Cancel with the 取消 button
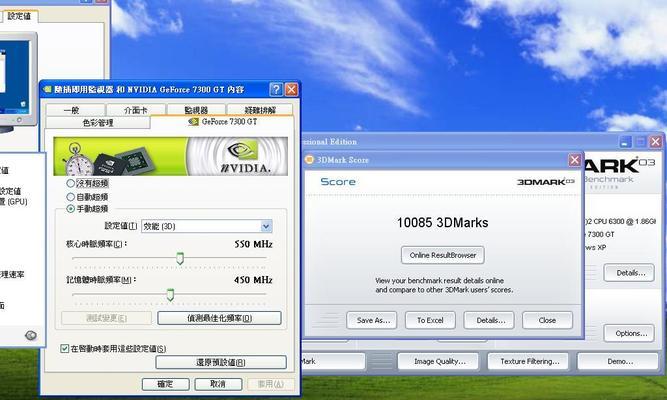 218,384
